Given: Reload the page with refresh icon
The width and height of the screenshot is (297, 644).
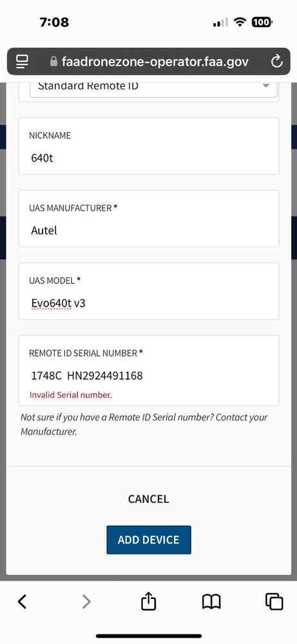Looking at the screenshot, I should [277, 62].
